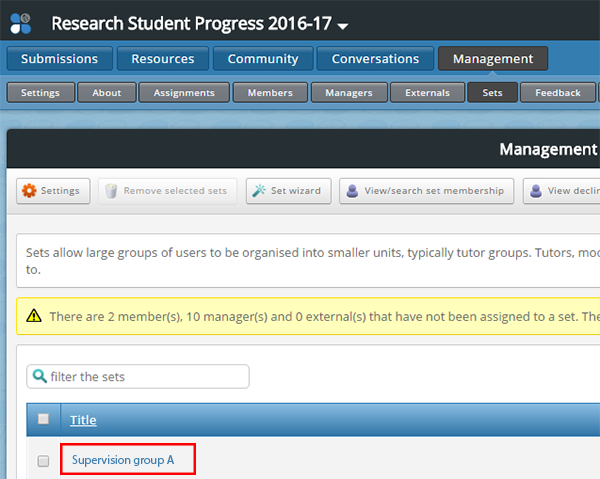Open the Settings sub-tab
Viewport: 600px width, 479px height.
(x=41, y=93)
